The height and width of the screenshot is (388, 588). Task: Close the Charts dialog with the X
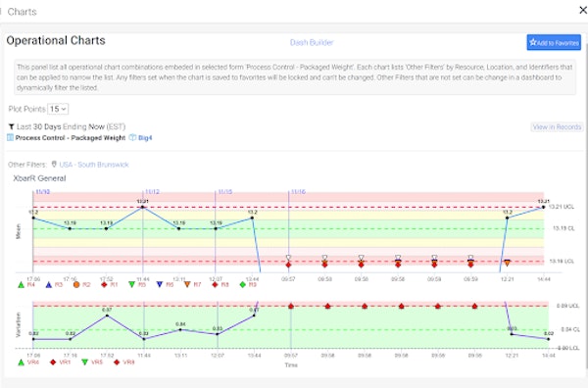[x=583, y=10]
